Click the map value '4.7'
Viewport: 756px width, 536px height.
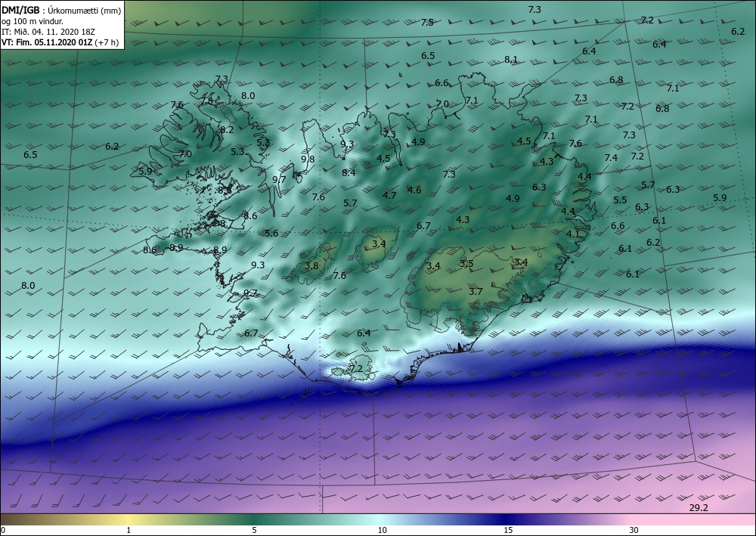coord(389,195)
